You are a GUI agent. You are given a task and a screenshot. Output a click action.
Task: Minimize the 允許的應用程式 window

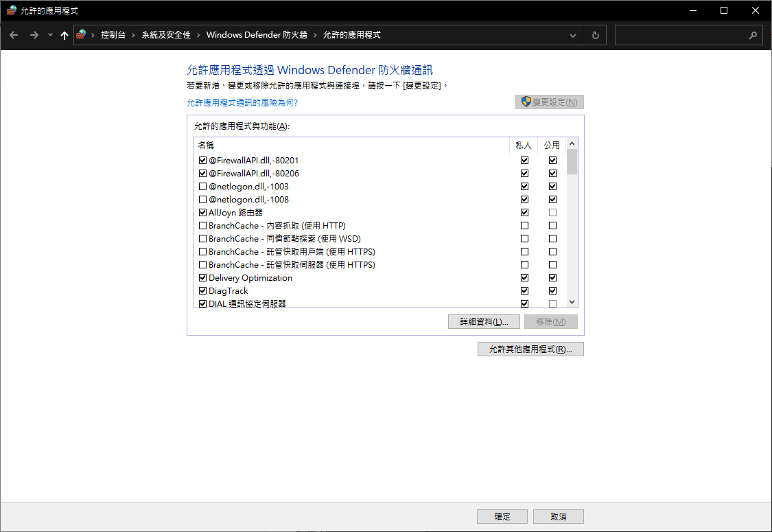pyautogui.click(x=692, y=10)
